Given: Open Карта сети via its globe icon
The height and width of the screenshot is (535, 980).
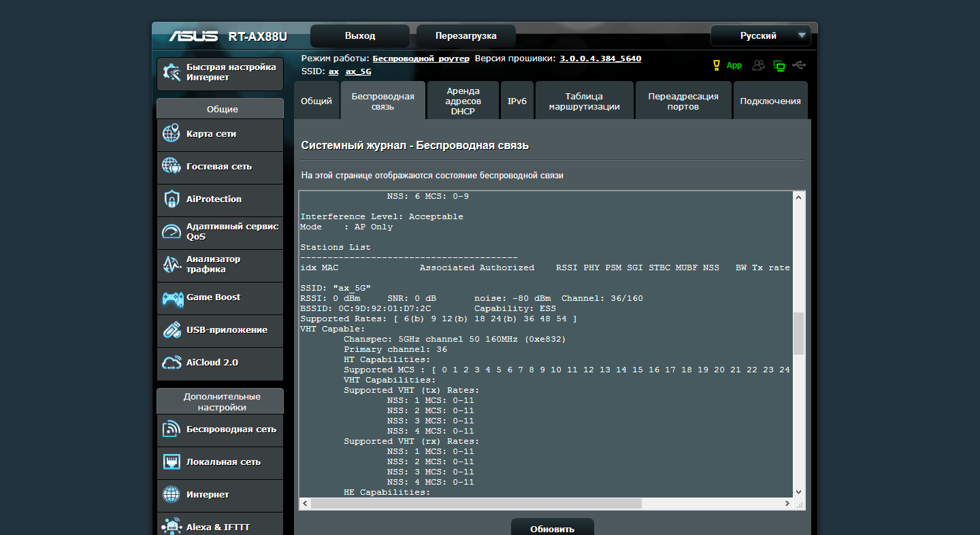Looking at the screenshot, I should click(171, 134).
